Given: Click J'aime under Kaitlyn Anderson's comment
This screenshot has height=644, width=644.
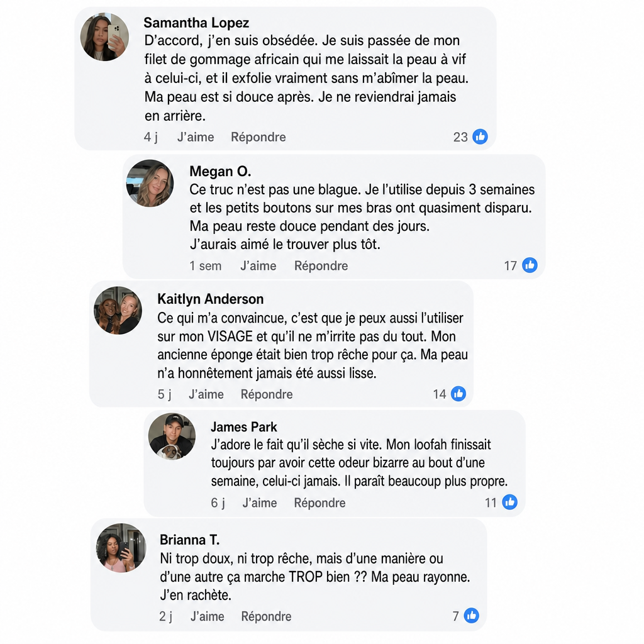Looking at the screenshot, I should [206, 394].
